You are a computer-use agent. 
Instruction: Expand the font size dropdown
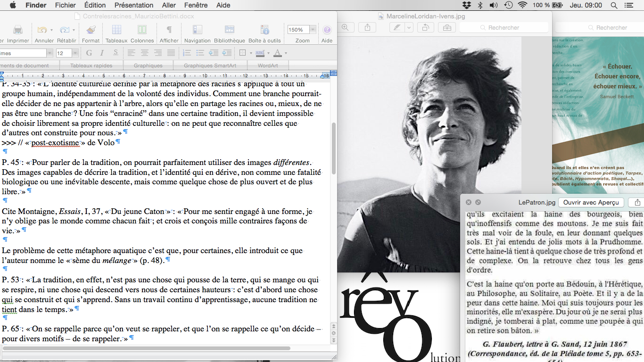click(75, 53)
